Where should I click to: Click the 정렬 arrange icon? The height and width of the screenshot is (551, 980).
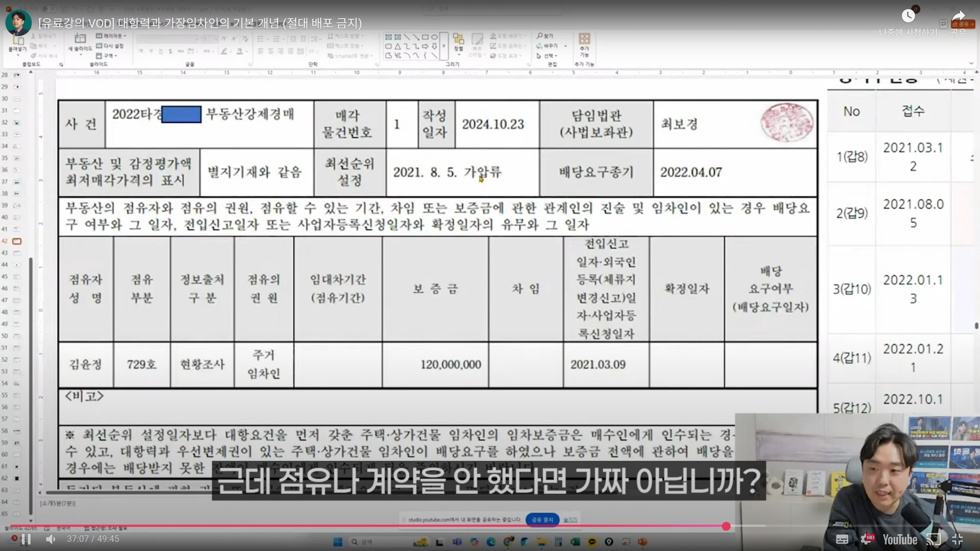click(458, 39)
